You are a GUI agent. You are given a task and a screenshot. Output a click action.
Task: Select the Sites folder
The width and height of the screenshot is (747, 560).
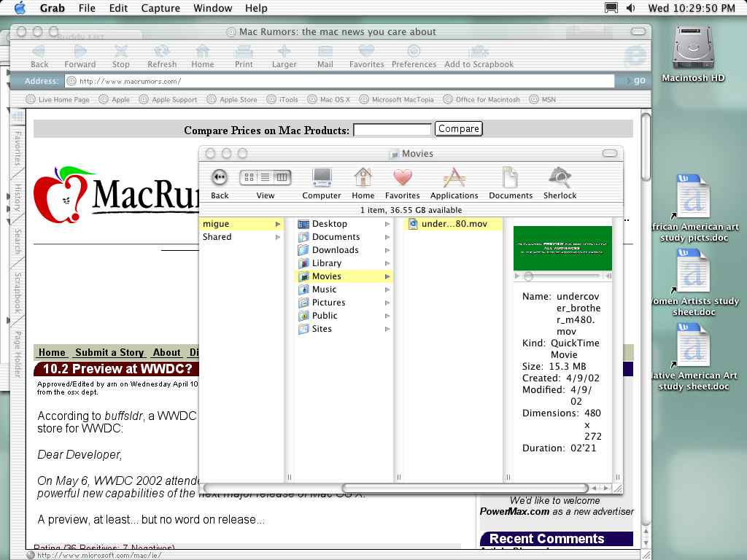(x=344, y=329)
